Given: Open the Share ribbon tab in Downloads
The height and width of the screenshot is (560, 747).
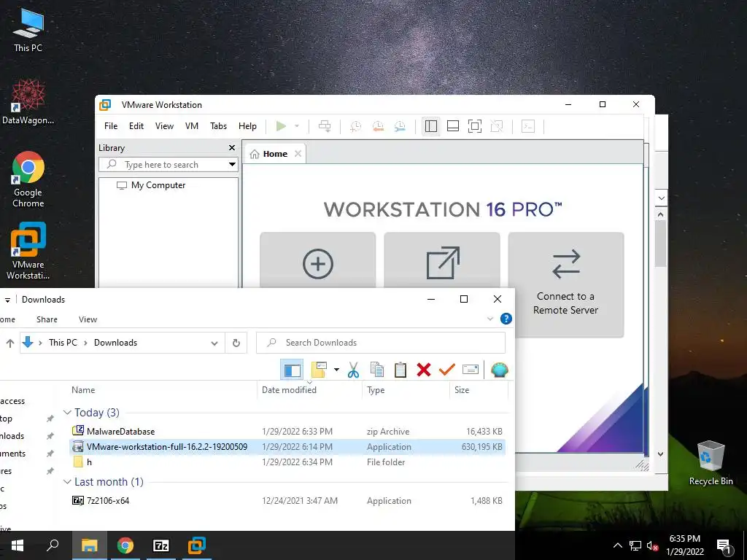Looking at the screenshot, I should click(47, 319).
